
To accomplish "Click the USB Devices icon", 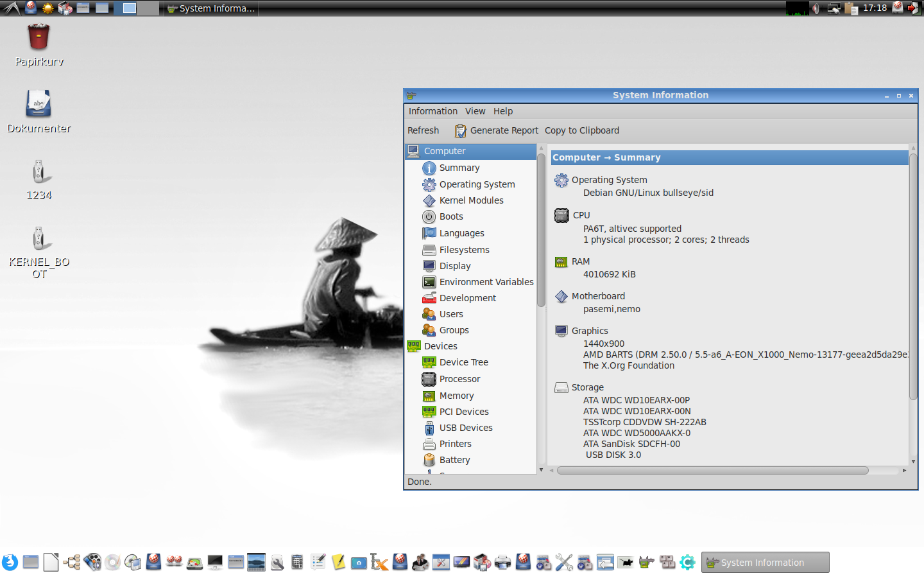I will click(429, 428).
